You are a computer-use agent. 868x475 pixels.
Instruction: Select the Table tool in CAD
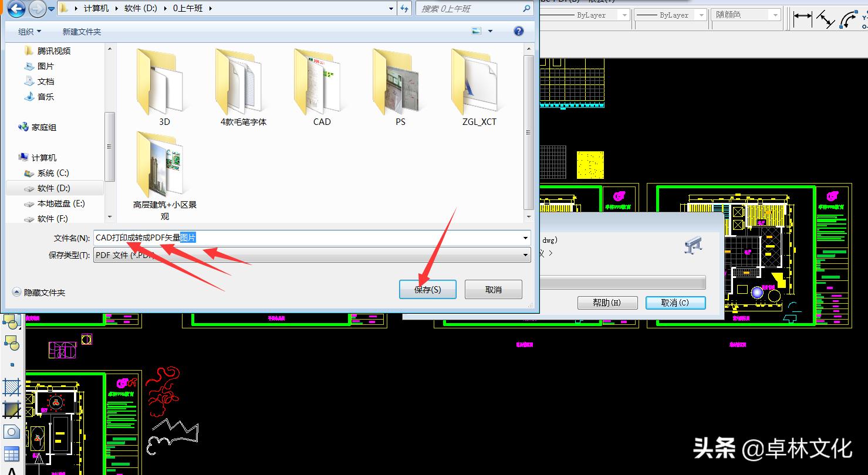12,454
